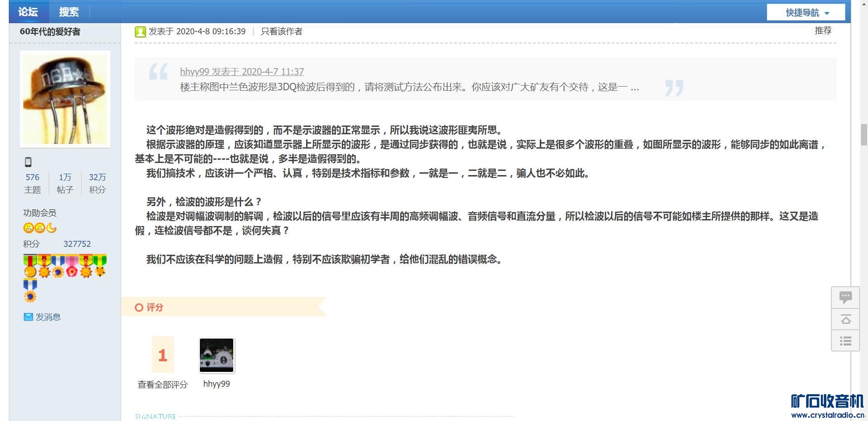Viewport: 868px width, 421px height.
Task: Expand the 快捷导航 dropdown menu
Action: [806, 13]
